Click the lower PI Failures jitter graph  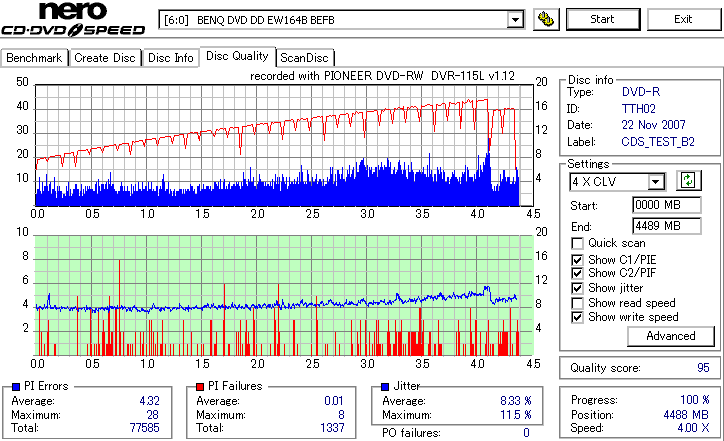[284, 296]
